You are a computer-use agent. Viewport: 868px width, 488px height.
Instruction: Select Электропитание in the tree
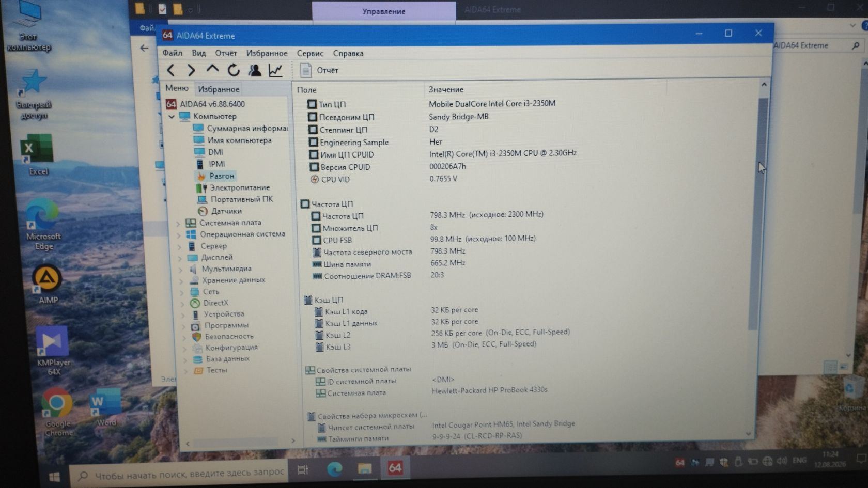pos(233,187)
